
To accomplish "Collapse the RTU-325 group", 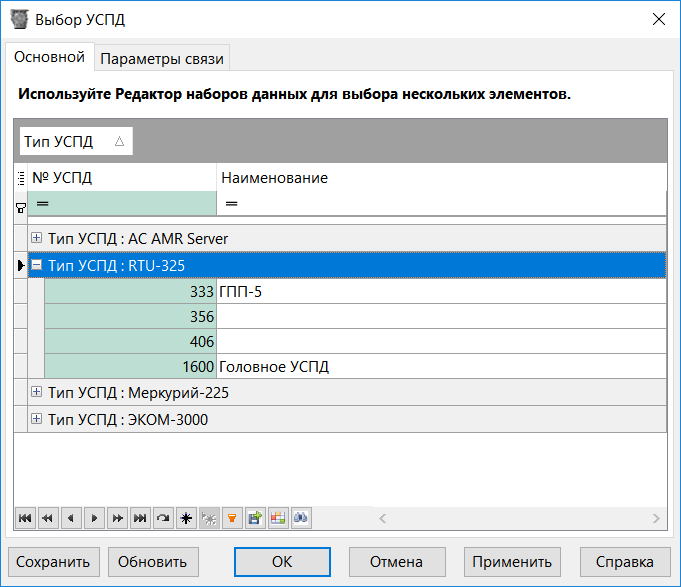I will point(37,266).
